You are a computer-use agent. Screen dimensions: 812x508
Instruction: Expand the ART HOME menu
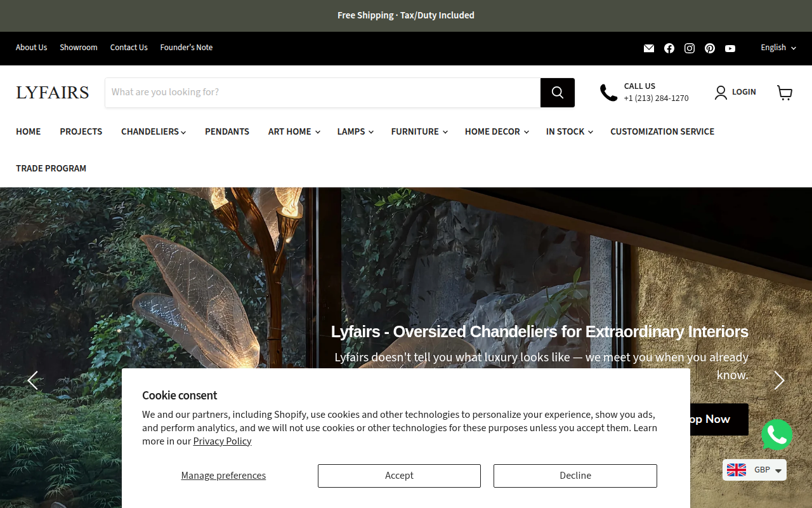(x=294, y=131)
